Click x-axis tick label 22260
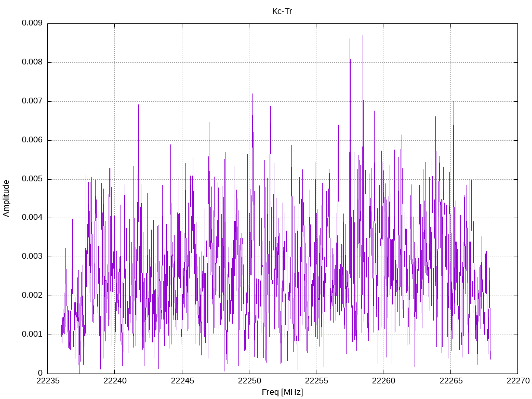The height and width of the screenshot is (399, 532). [x=383, y=381]
